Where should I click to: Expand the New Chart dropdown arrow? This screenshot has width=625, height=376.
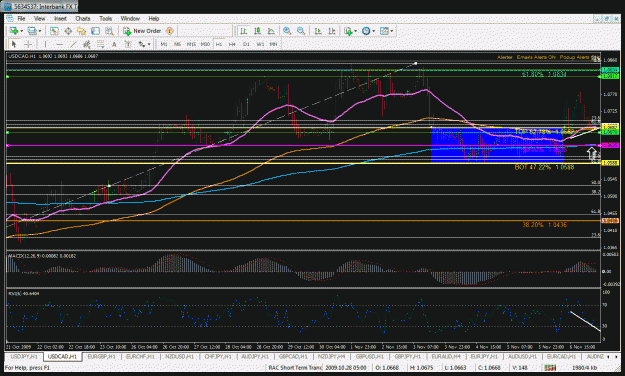(22, 31)
